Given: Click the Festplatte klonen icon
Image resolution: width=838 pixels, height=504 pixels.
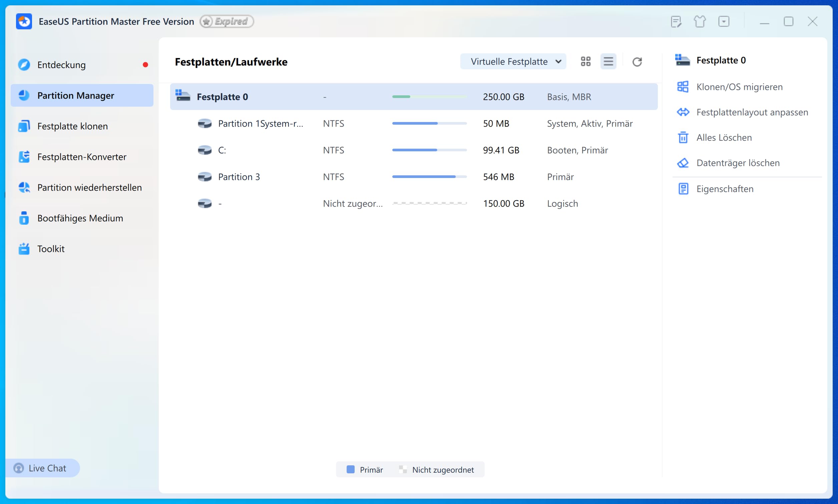Looking at the screenshot, I should click(24, 126).
